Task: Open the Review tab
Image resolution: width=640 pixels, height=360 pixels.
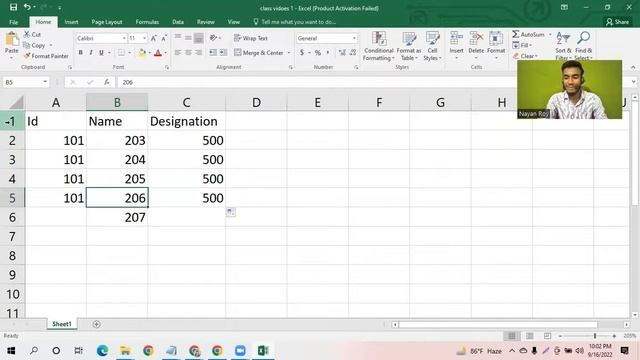Action: click(206, 22)
